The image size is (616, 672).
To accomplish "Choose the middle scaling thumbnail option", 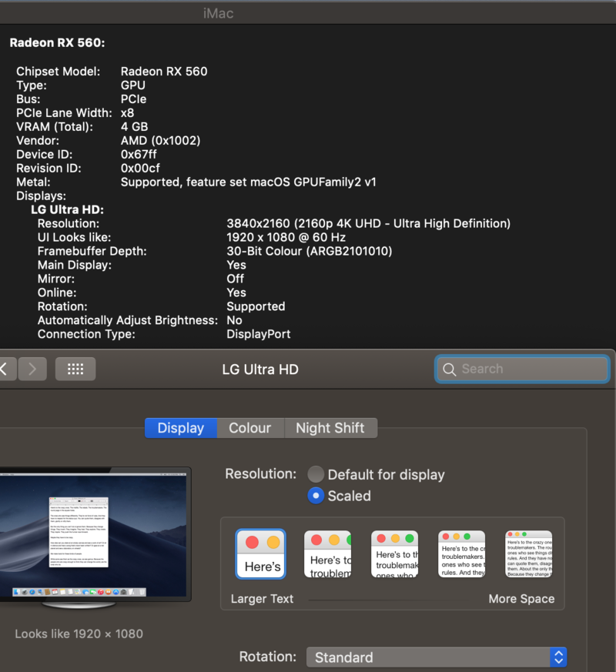I will (395, 554).
